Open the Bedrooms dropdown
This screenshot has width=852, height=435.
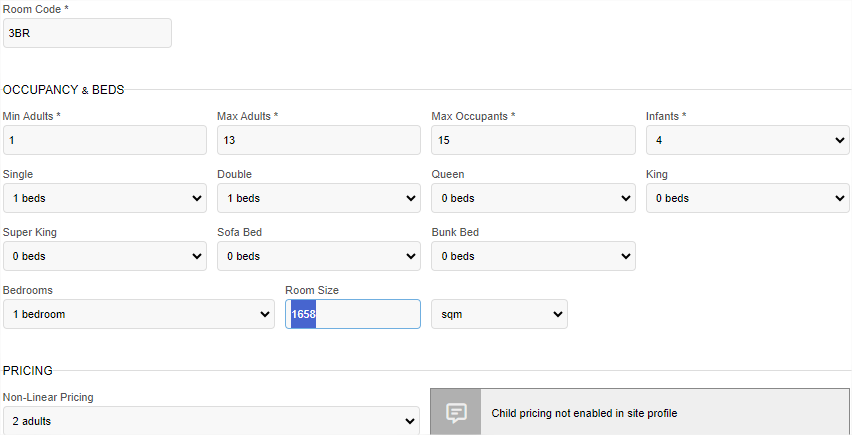139,314
